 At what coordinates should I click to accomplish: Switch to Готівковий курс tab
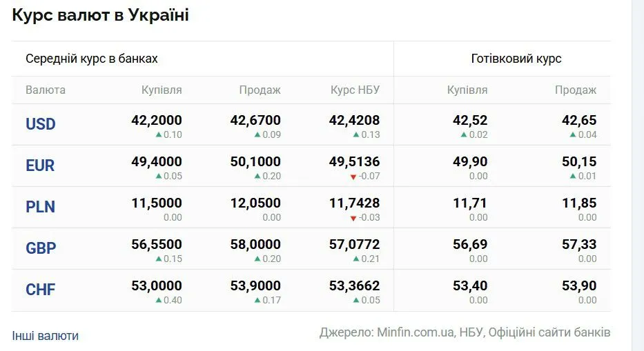516,59
